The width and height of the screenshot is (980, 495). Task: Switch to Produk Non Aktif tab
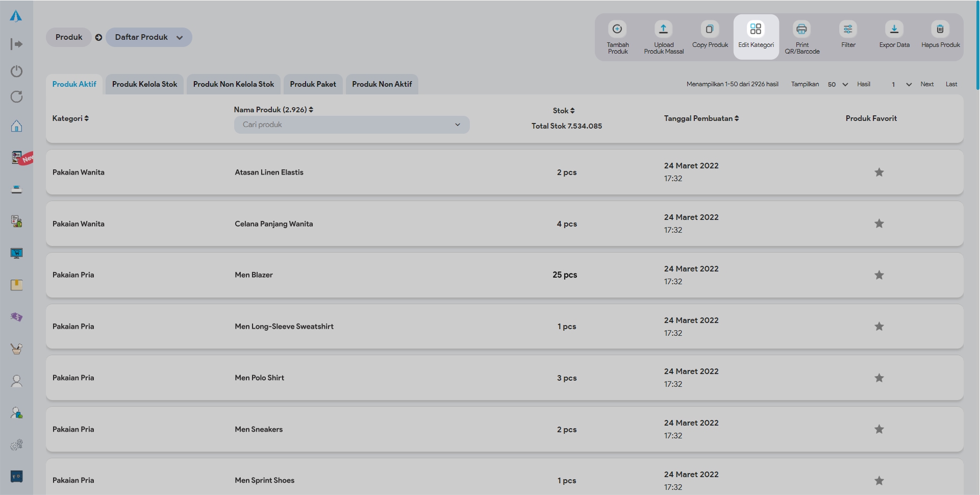[382, 84]
